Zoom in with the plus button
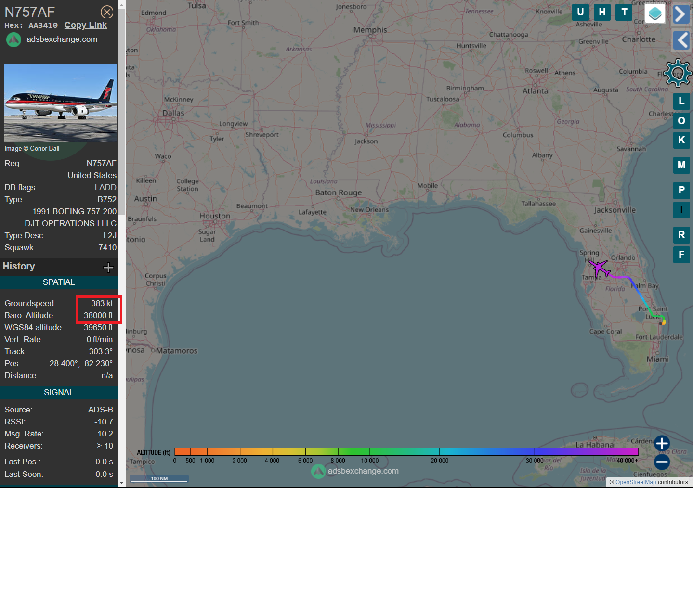 pyautogui.click(x=662, y=443)
